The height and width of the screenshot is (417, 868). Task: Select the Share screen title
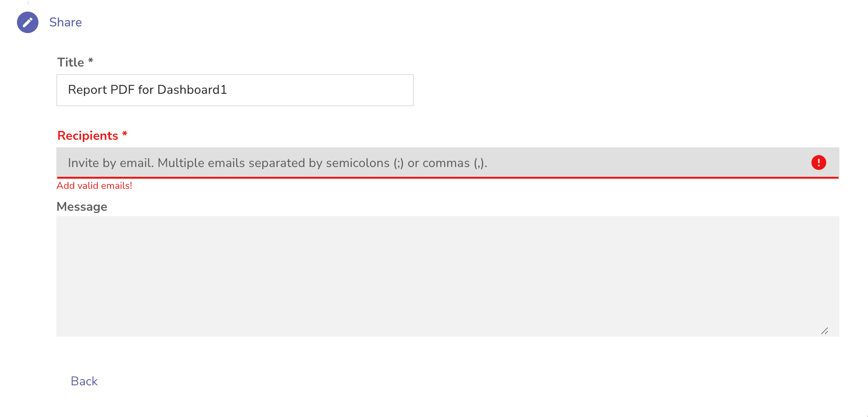point(65,22)
